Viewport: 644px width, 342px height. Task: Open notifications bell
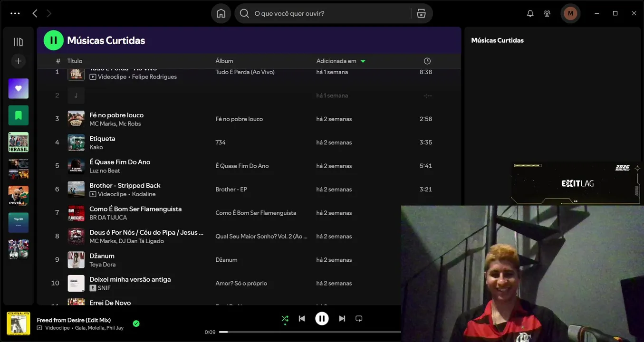tap(530, 13)
